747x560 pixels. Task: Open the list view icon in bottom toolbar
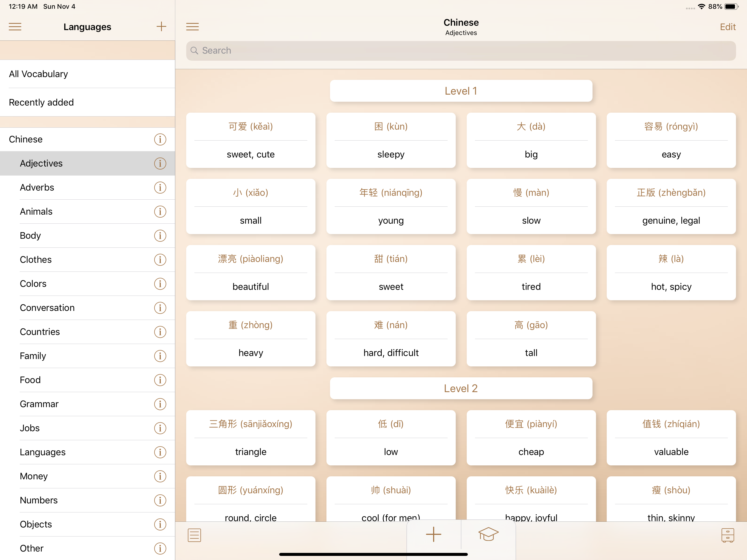coord(194,535)
